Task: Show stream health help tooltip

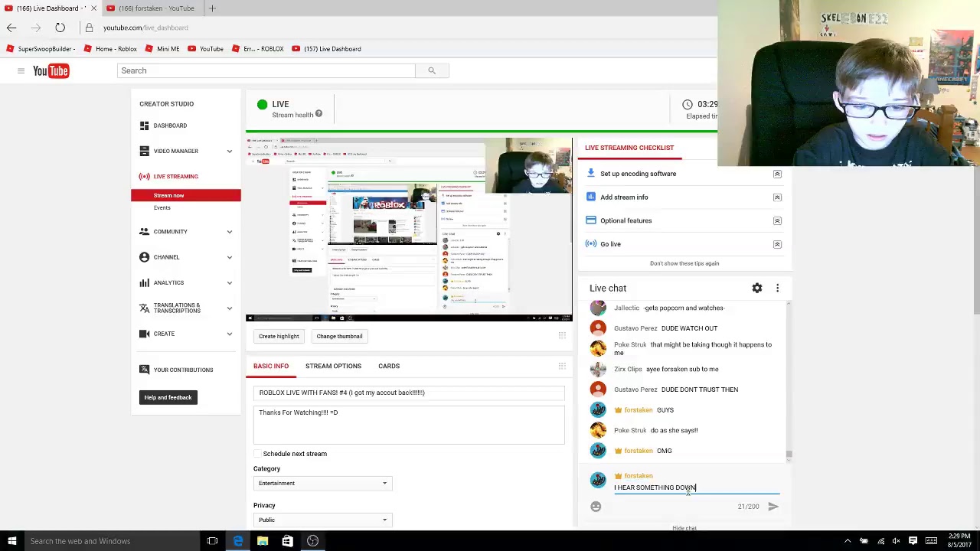Action: (318, 114)
